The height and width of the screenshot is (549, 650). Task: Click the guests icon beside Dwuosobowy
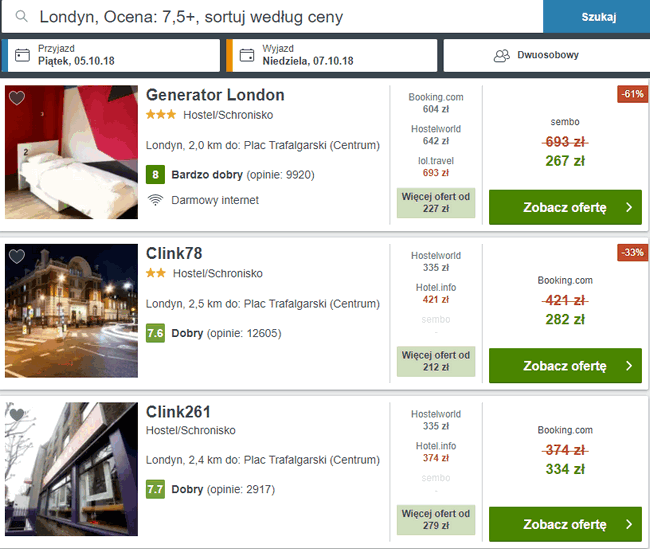[x=502, y=55]
